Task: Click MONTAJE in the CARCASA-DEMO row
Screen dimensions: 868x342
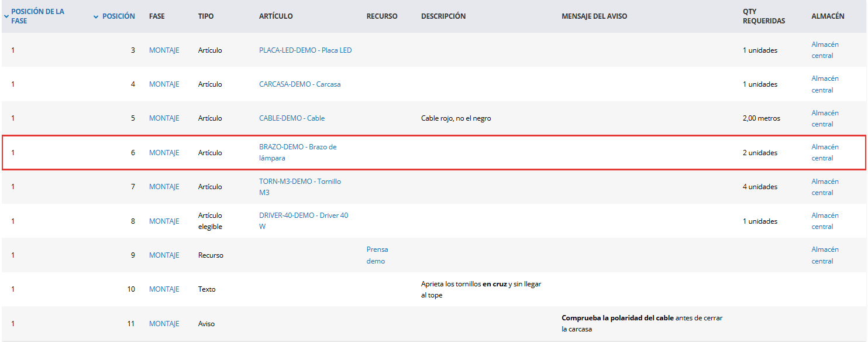Action: coord(164,84)
